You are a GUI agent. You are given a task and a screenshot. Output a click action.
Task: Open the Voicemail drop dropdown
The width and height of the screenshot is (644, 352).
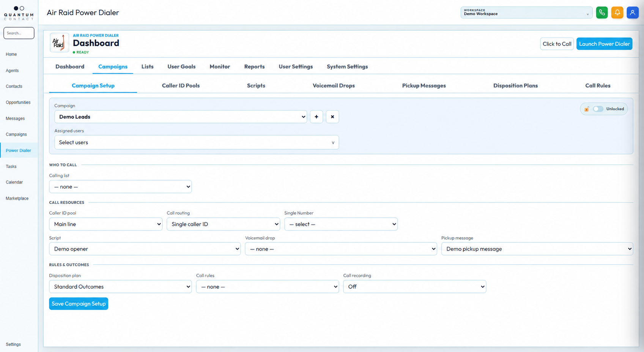[341, 249]
